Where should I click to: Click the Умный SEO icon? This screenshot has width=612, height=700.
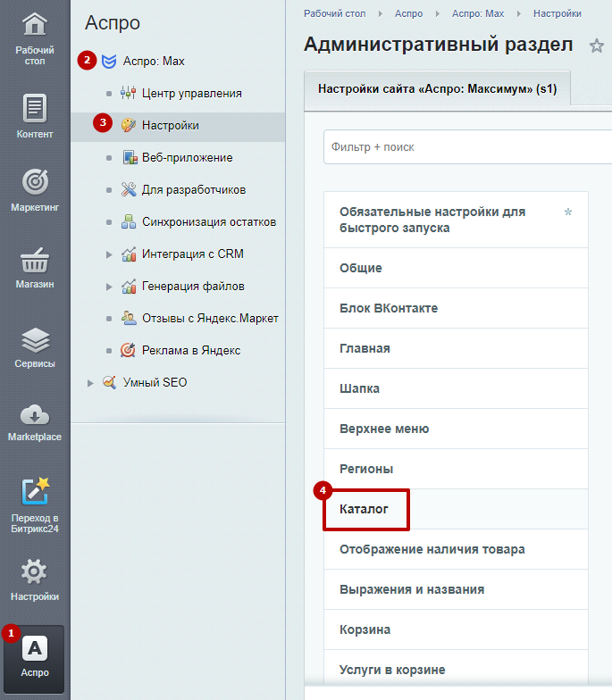109,382
